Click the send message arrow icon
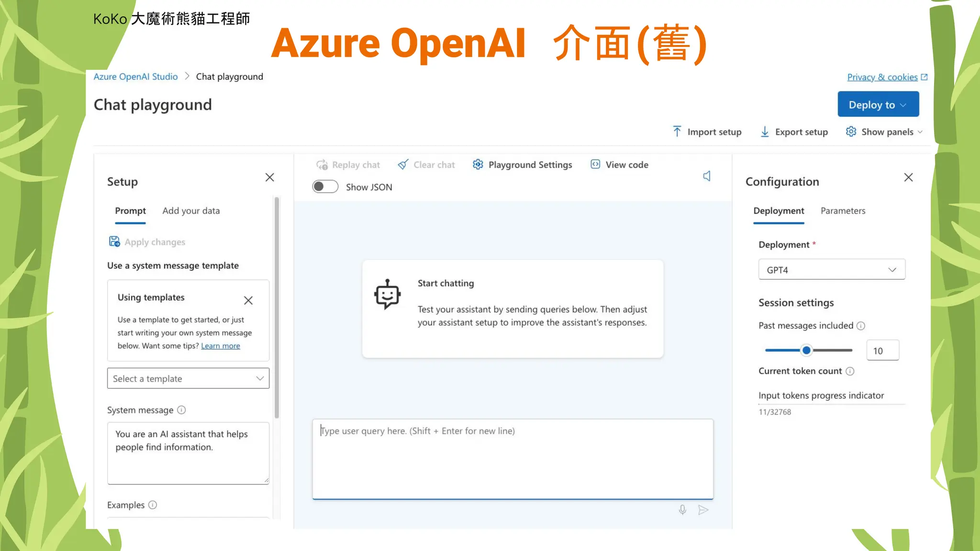 703,510
